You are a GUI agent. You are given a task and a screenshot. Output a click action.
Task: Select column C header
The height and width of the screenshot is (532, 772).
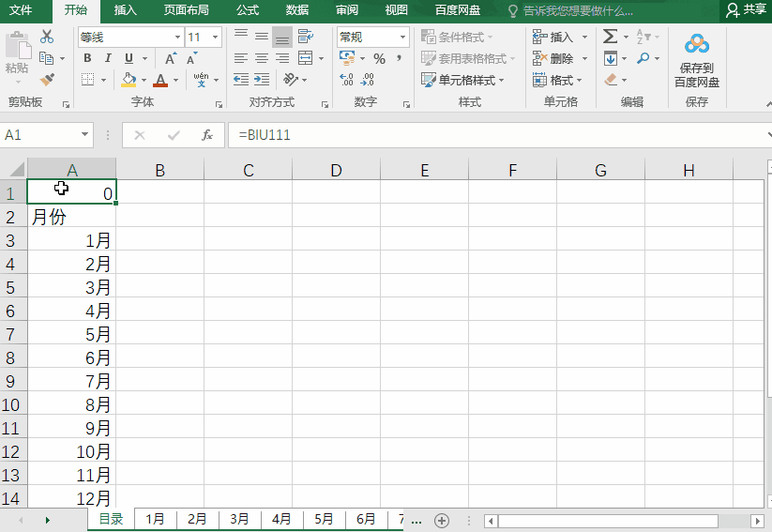[x=249, y=170]
